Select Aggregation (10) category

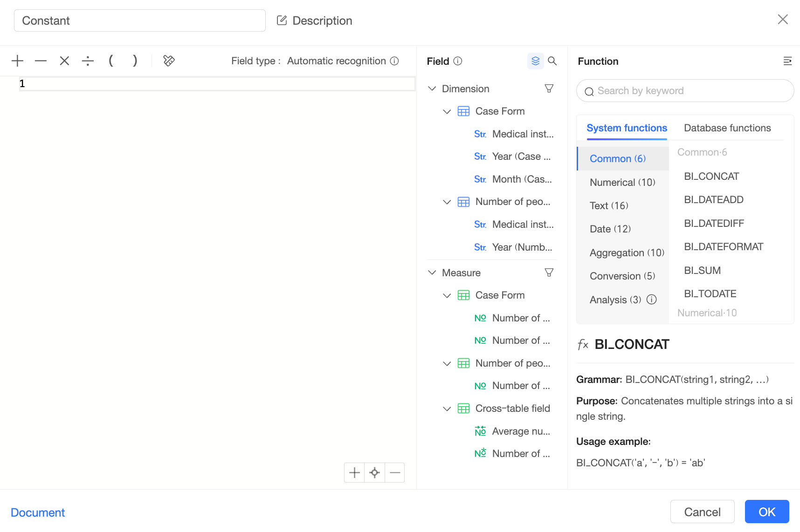pyautogui.click(x=623, y=252)
